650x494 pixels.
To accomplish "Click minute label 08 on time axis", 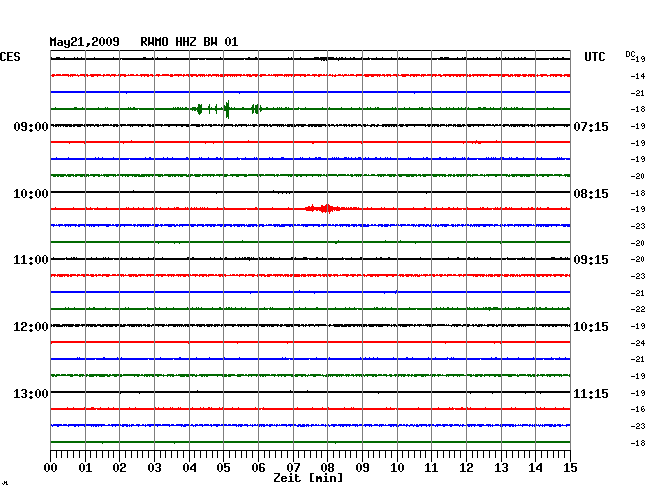I will (x=327, y=468).
